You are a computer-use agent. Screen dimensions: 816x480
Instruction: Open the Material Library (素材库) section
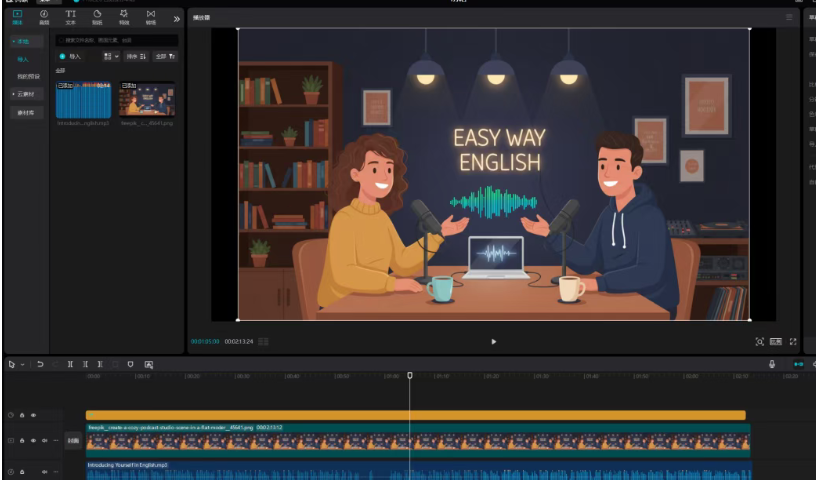pos(25,112)
